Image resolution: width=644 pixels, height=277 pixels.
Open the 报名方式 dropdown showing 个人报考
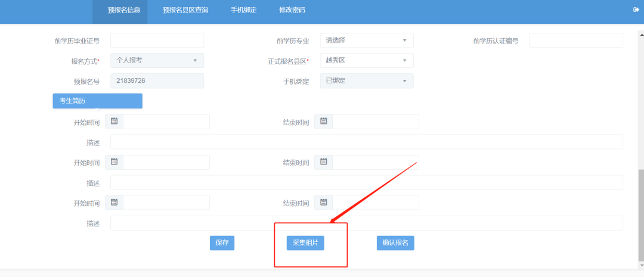(157, 61)
